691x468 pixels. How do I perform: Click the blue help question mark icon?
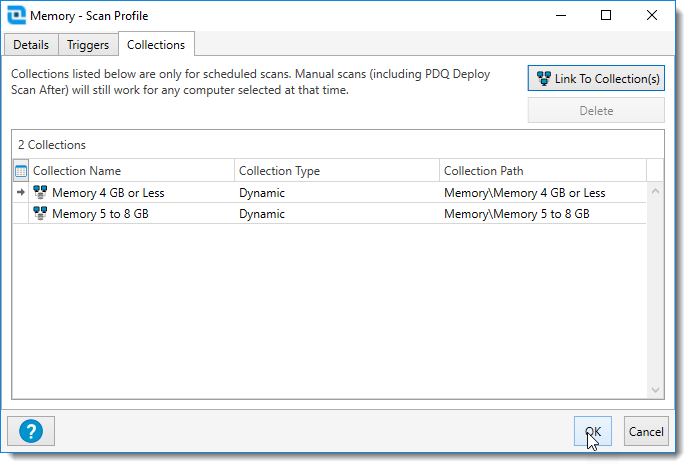pyautogui.click(x=31, y=431)
